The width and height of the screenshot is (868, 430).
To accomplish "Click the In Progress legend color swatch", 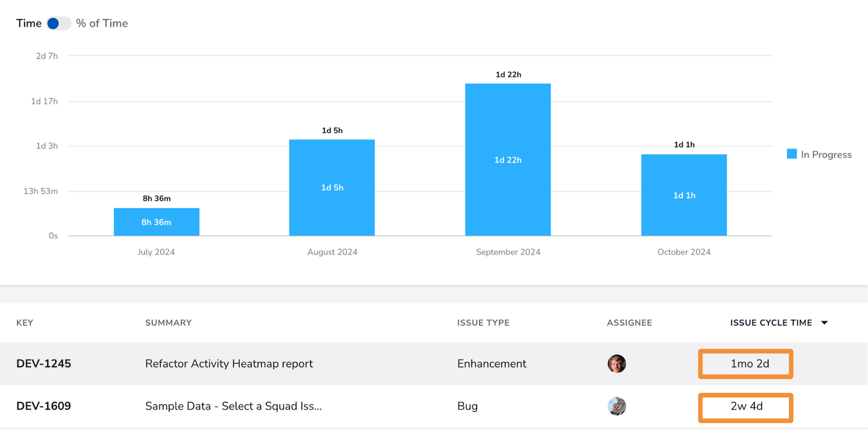I will (792, 154).
